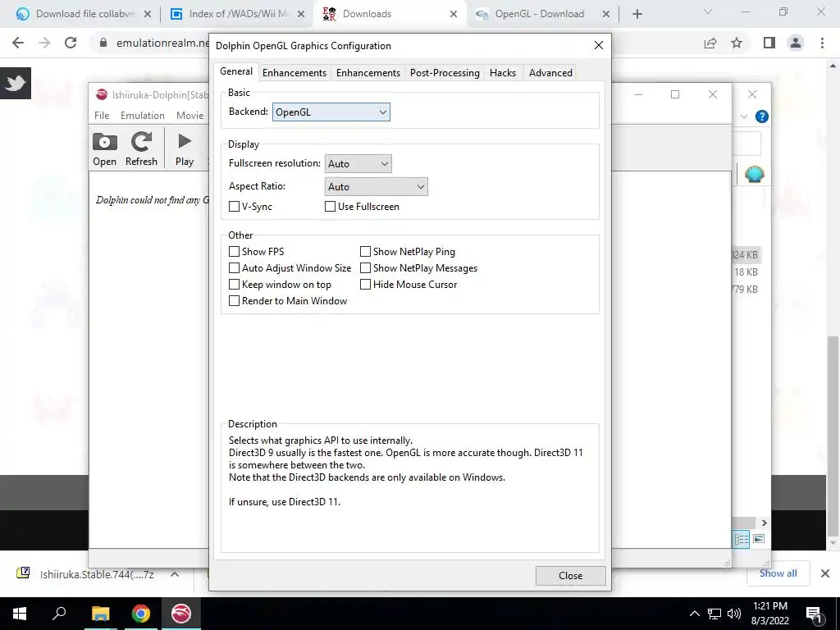Viewport: 840px width, 630px height.
Task: Click the Close button in graphics dialog
Action: [x=571, y=575]
